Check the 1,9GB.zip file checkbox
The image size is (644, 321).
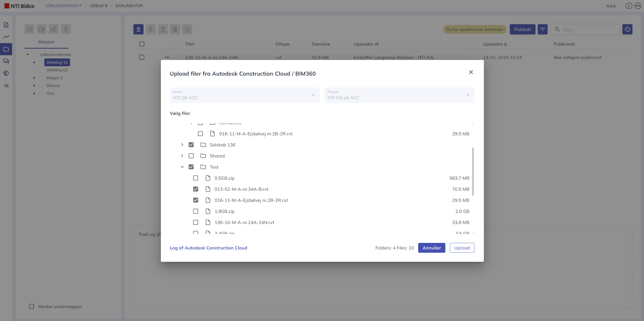click(196, 211)
